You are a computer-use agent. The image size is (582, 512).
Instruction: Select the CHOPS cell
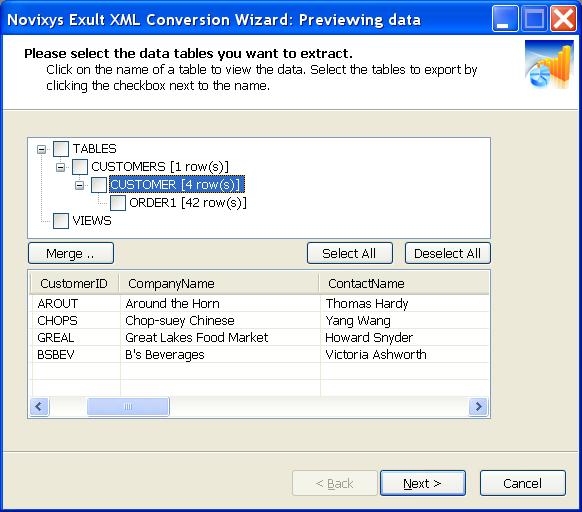pos(76,320)
